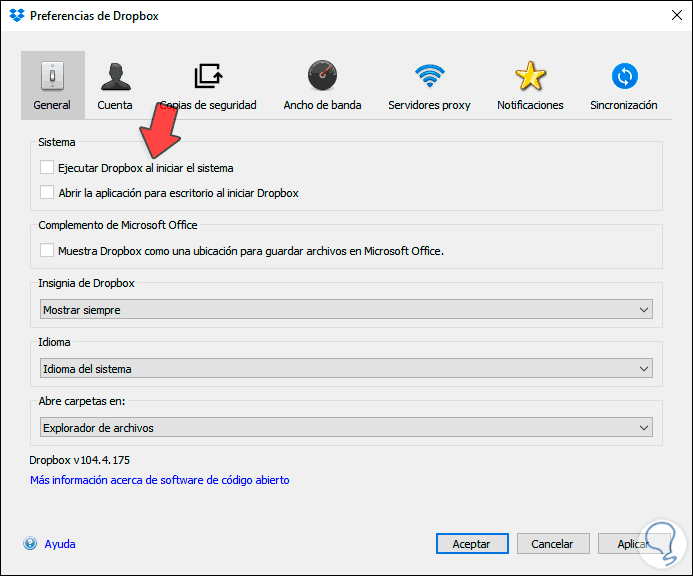Screen dimensions: 693x576
Task: Click the Insignia de Dropbox heading
Action: point(86,283)
